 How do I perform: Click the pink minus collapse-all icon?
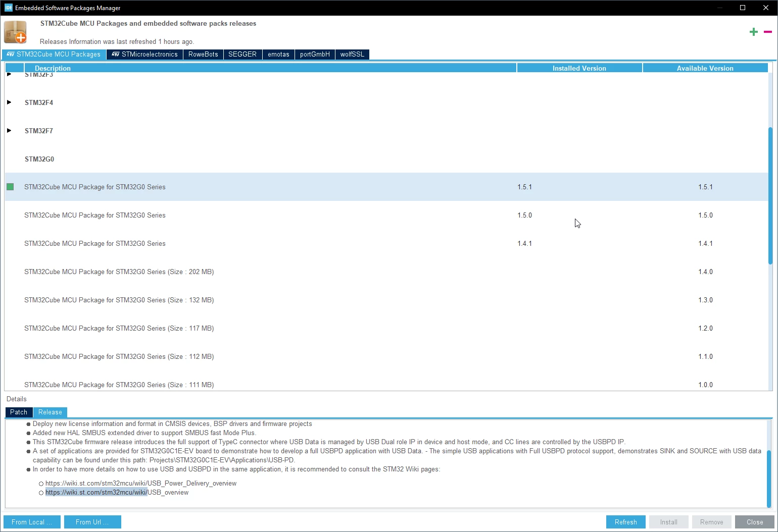(x=768, y=32)
